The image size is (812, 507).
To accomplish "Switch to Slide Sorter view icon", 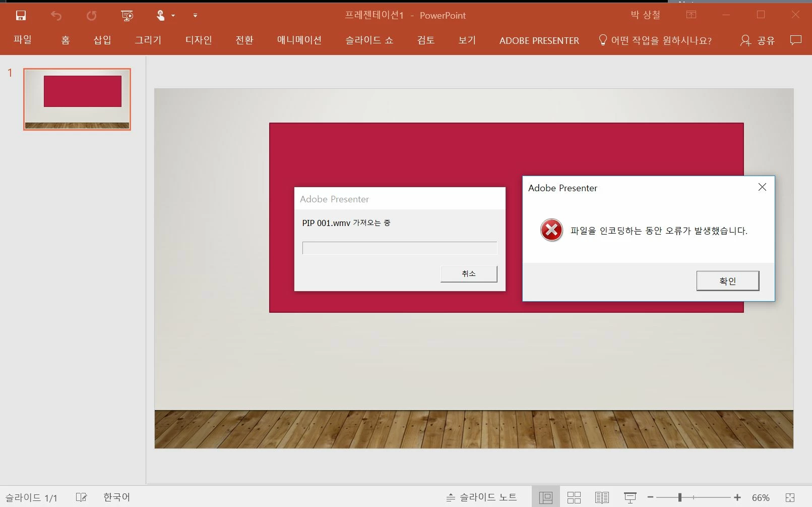I will click(574, 497).
